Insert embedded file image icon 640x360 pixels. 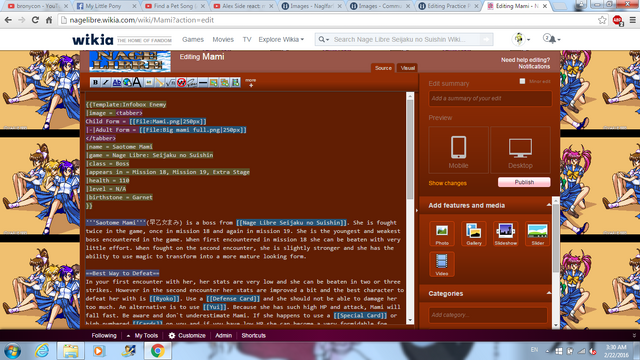pos(149,82)
